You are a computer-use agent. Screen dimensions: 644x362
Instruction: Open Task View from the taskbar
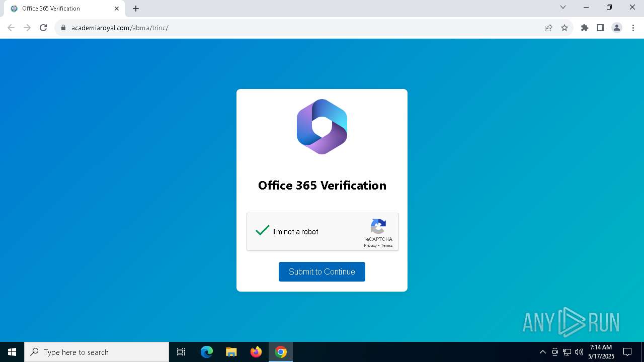181,352
